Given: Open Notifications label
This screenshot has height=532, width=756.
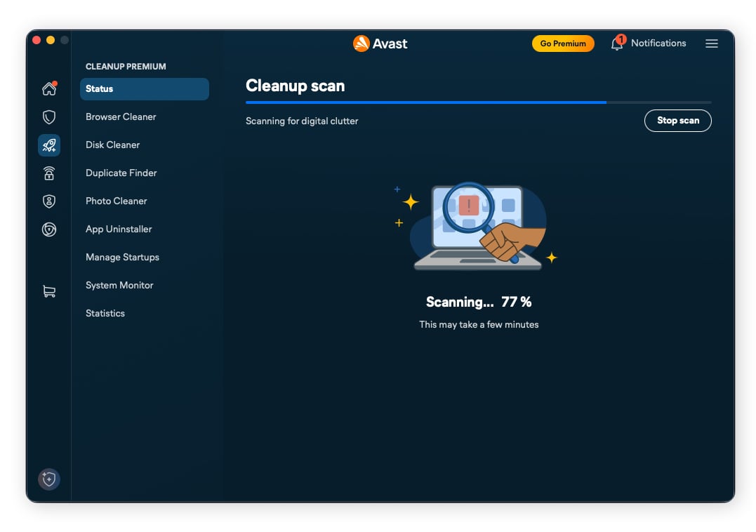Looking at the screenshot, I should click(x=658, y=43).
